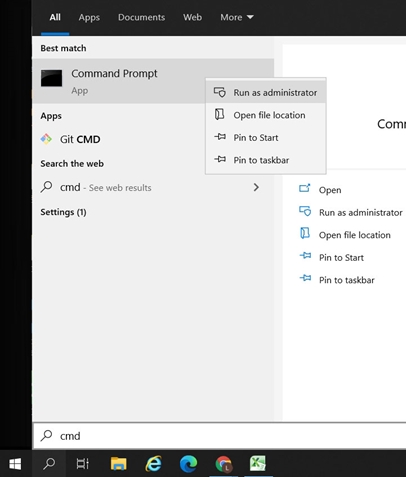406x477 pixels.
Task: Click the Command Prompt app icon
Action: 51,78
